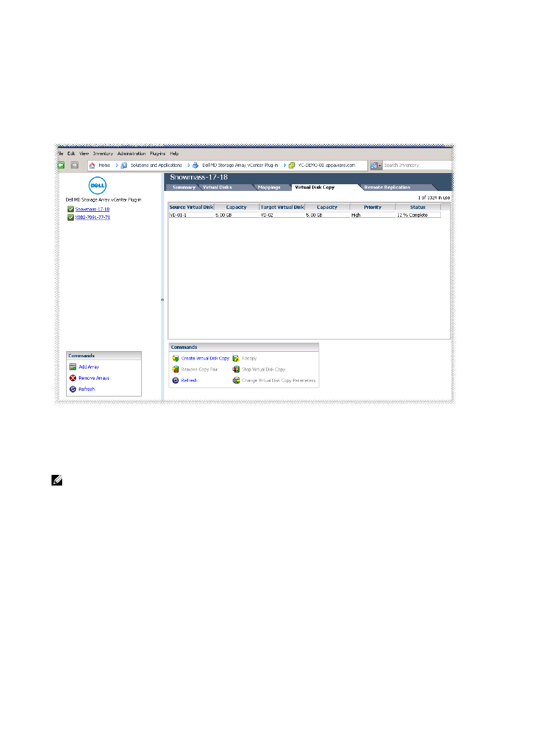
Task: Click the Remove Arrays link
Action: 94,378
